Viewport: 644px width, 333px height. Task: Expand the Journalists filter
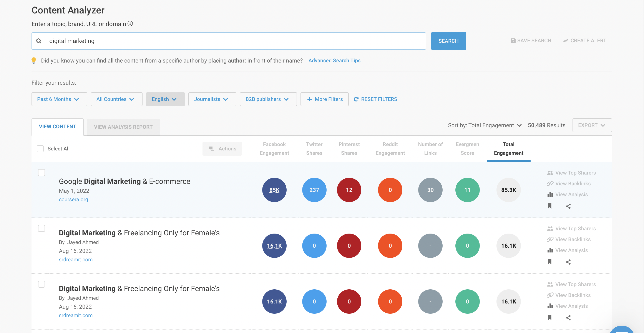pos(212,99)
